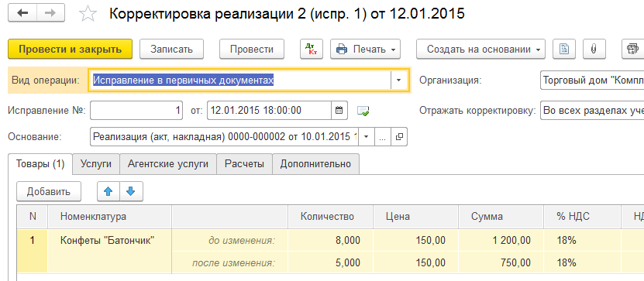Select quantity 5,000 after change
This screenshot has width=644, height=281.
pos(331,262)
